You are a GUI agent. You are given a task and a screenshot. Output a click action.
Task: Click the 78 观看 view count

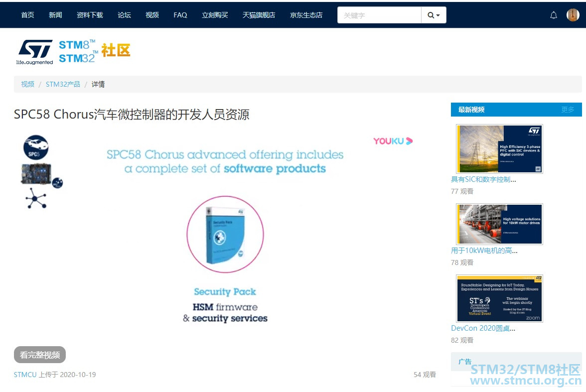[x=462, y=262]
